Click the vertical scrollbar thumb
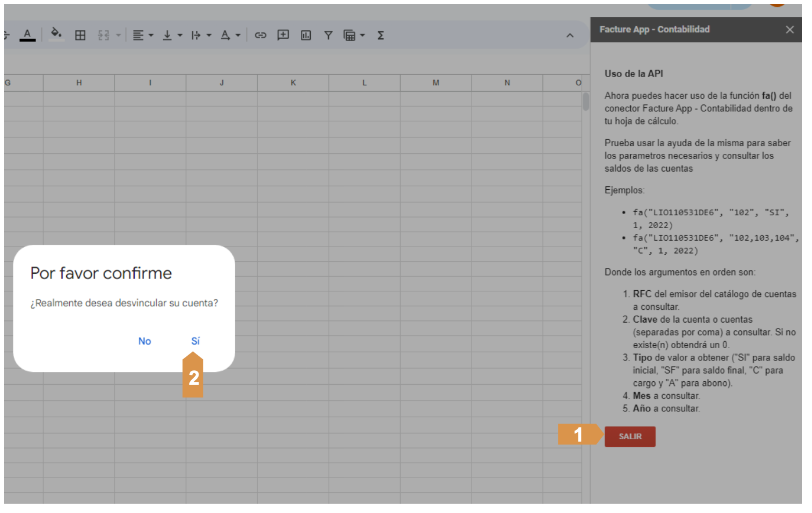 click(x=585, y=102)
